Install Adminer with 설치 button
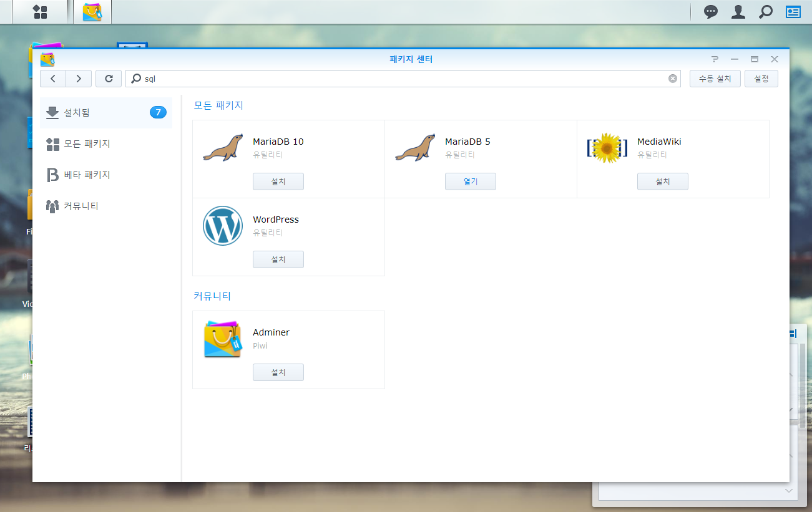812x512 pixels. click(x=278, y=372)
